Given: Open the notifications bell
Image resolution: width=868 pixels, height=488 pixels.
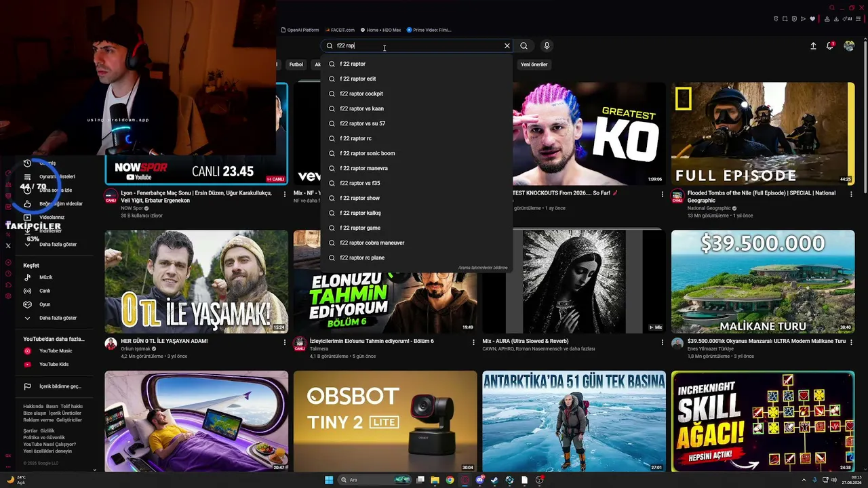Looking at the screenshot, I should (830, 45).
